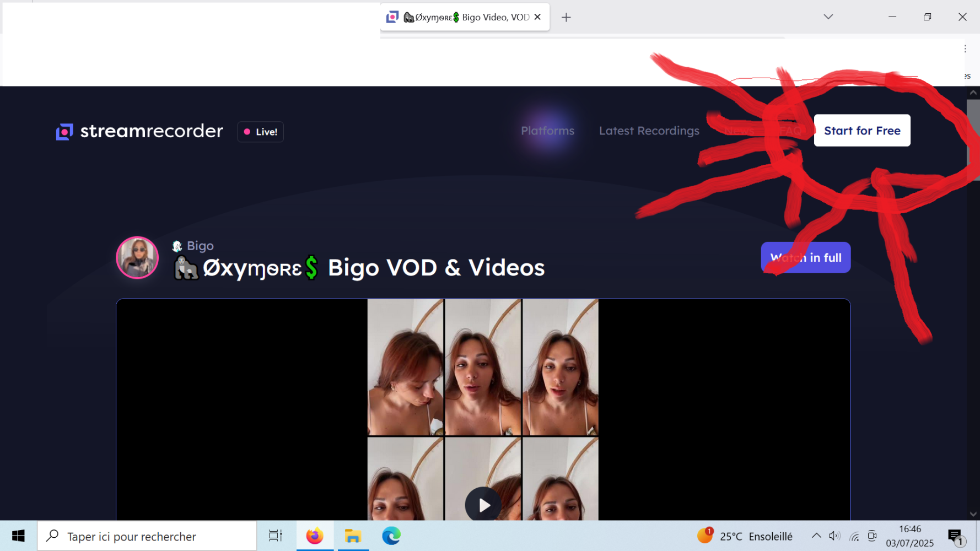The image size is (980, 551).
Task: Open the Windows Start menu
Action: 18,536
